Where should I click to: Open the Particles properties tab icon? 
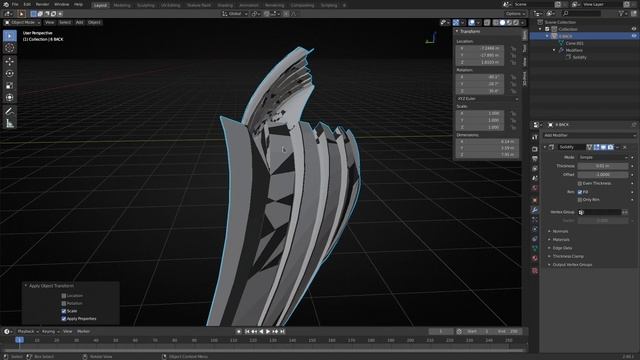(x=535, y=220)
